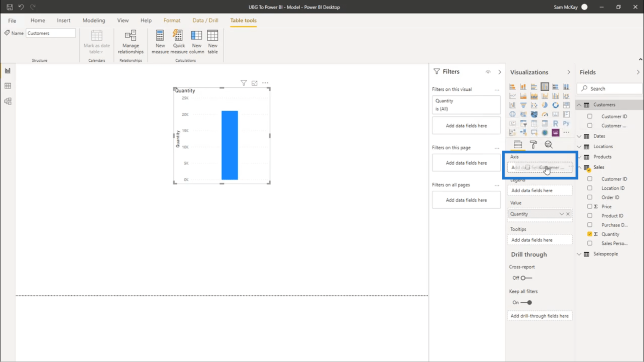Check Customer ID under Customers table

point(590,116)
